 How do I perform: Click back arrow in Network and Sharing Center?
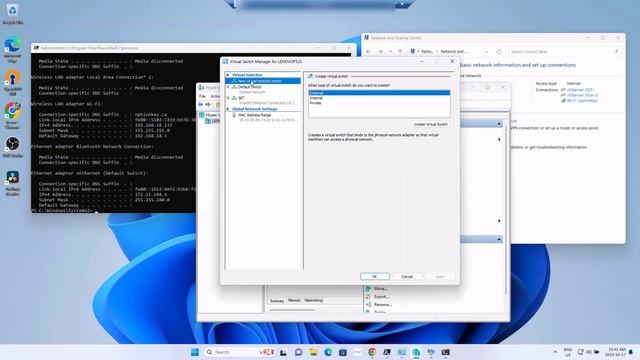pos(368,52)
